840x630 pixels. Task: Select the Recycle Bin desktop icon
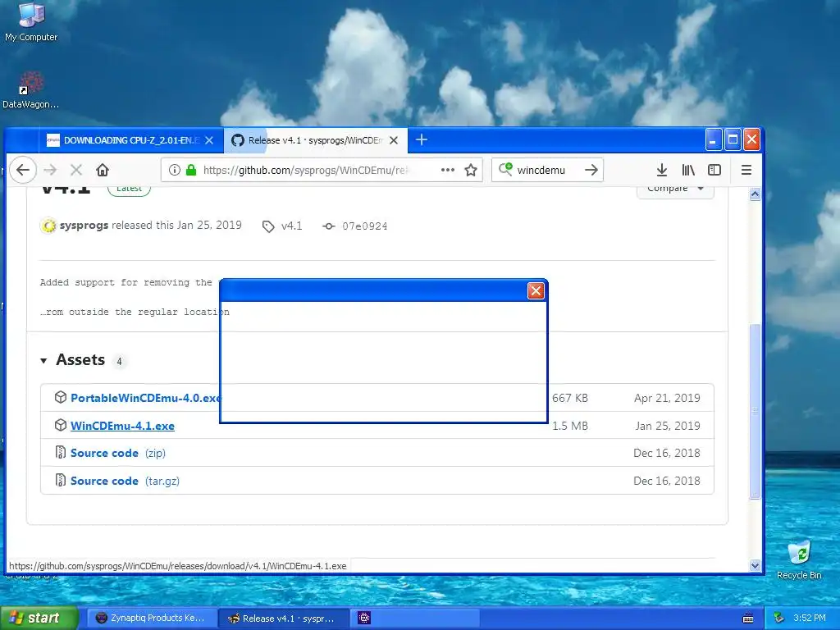(x=799, y=559)
